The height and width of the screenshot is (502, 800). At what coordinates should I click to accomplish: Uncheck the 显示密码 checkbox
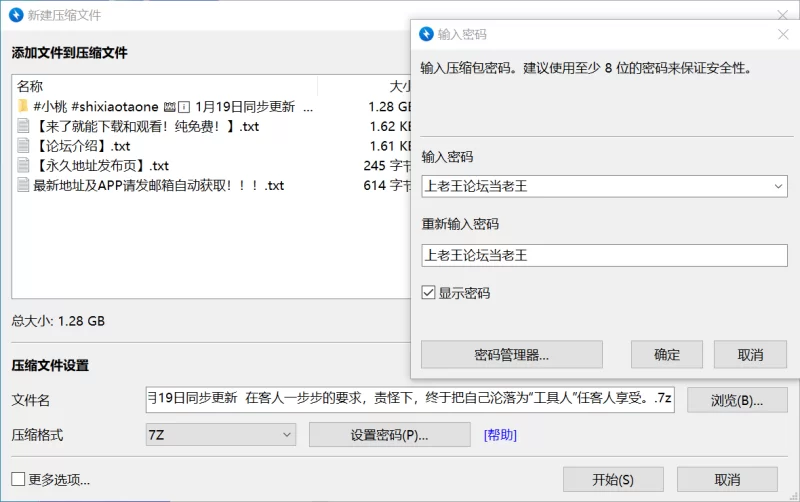[428, 293]
